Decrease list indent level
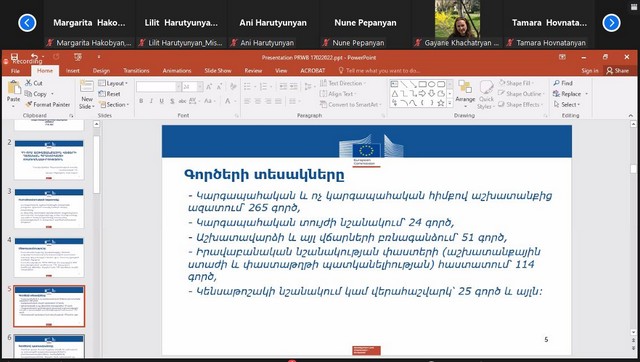This screenshot has width=640, height=362. pyautogui.click(x=283, y=86)
